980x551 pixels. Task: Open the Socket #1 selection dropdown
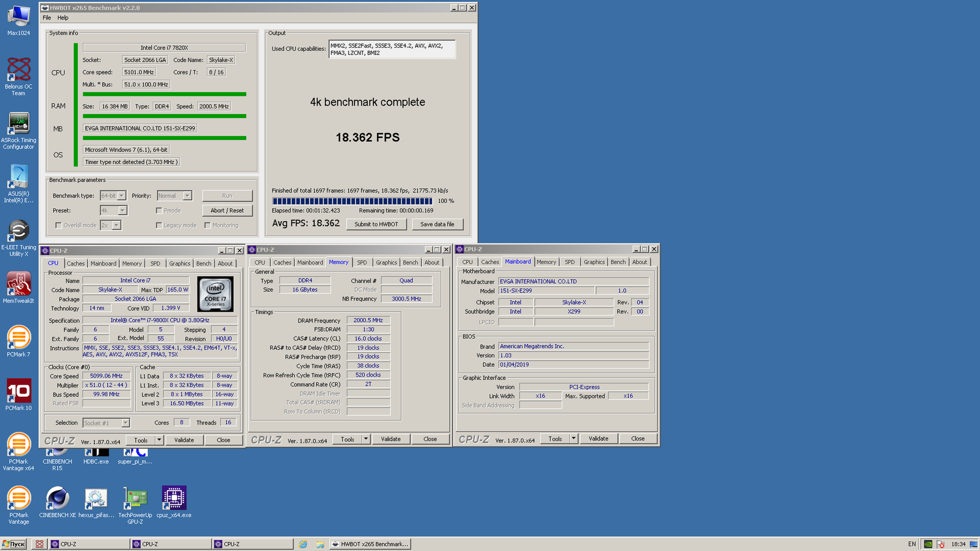126,423
